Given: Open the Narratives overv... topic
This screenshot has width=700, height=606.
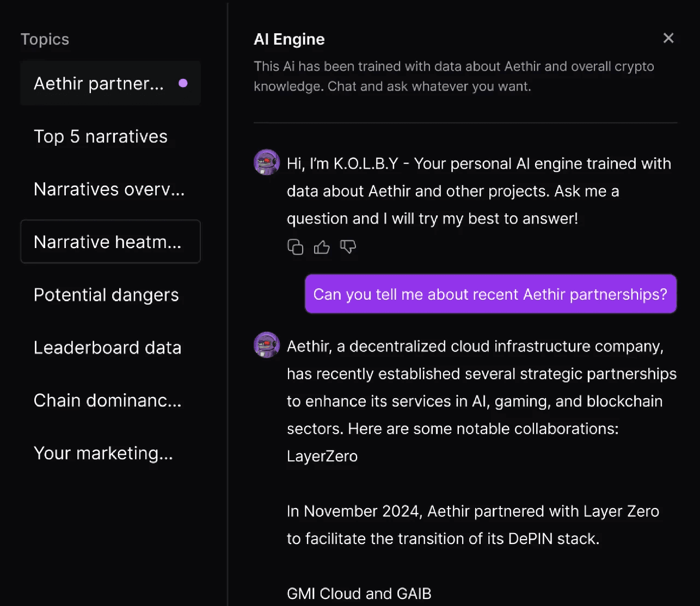Looking at the screenshot, I should coord(110,189).
